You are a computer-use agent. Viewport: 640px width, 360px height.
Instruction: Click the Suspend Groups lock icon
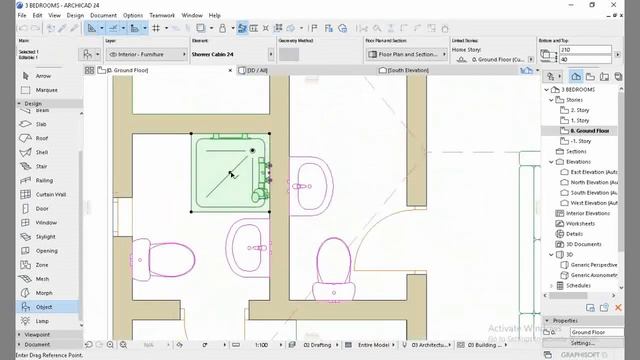(222, 28)
